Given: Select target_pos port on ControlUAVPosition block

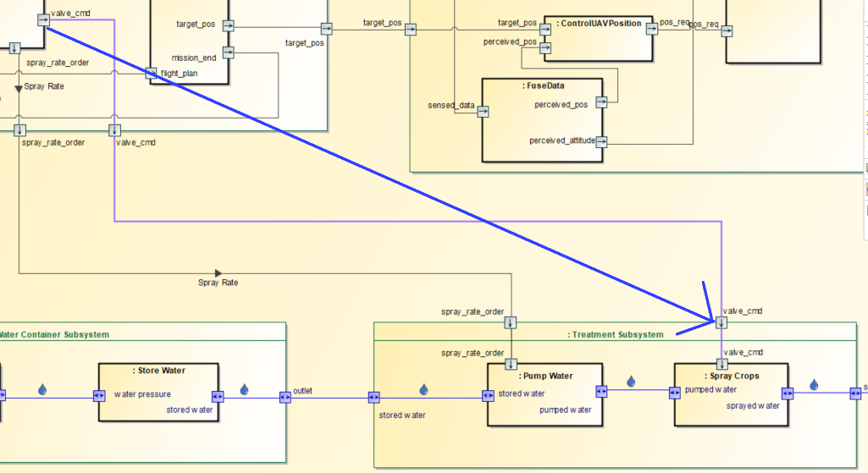Looking at the screenshot, I should tap(545, 30).
